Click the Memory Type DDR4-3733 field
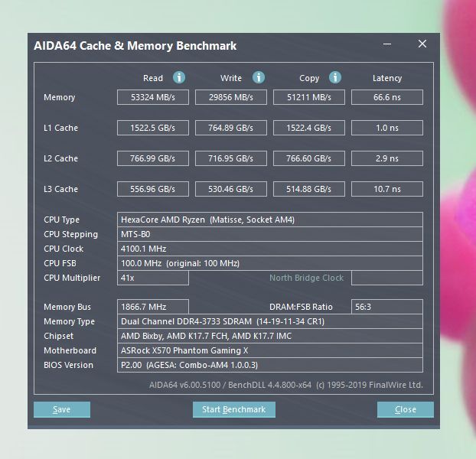 pyautogui.click(x=270, y=321)
